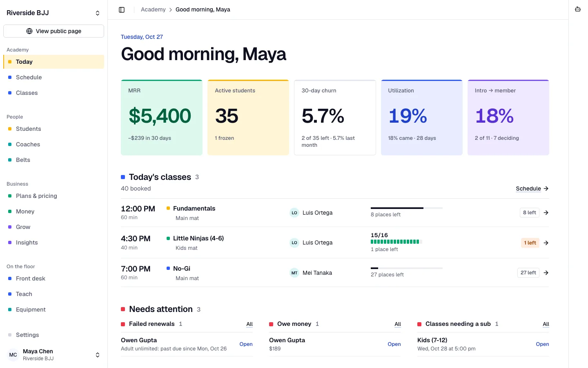Click the Little Ninjas 15/16 capacity bar
The width and height of the screenshot is (588, 368).
tap(396, 242)
